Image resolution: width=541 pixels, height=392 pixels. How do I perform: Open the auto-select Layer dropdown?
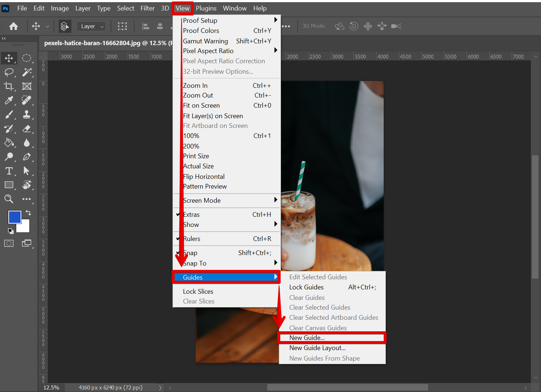click(x=91, y=26)
